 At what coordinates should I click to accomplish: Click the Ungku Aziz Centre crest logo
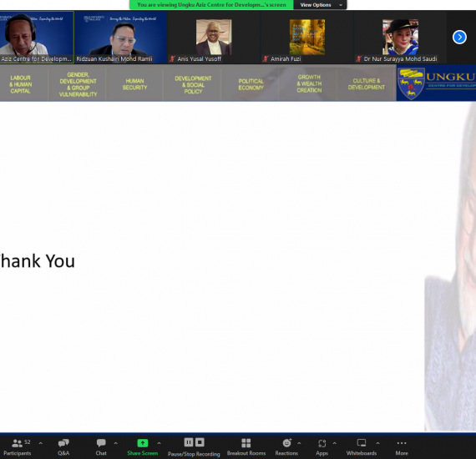click(x=412, y=83)
